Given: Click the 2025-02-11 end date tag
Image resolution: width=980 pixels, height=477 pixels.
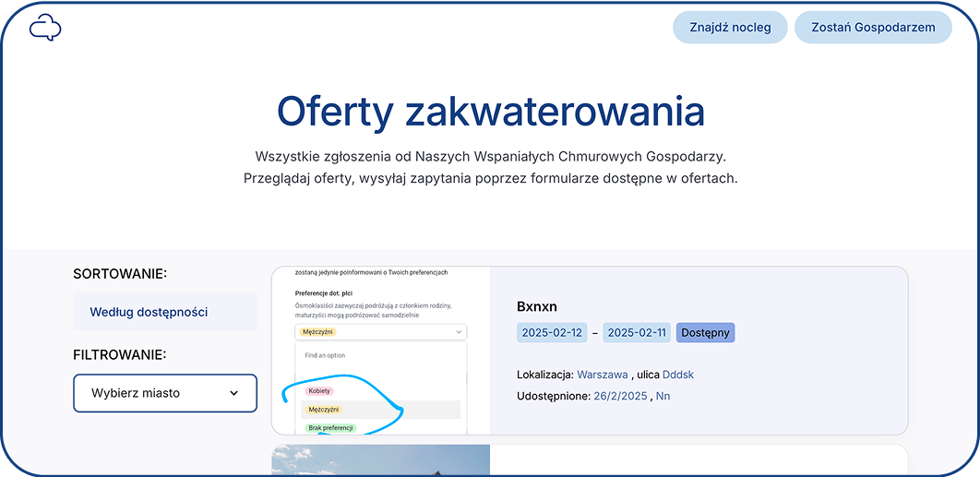Looking at the screenshot, I should pos(639,332).
